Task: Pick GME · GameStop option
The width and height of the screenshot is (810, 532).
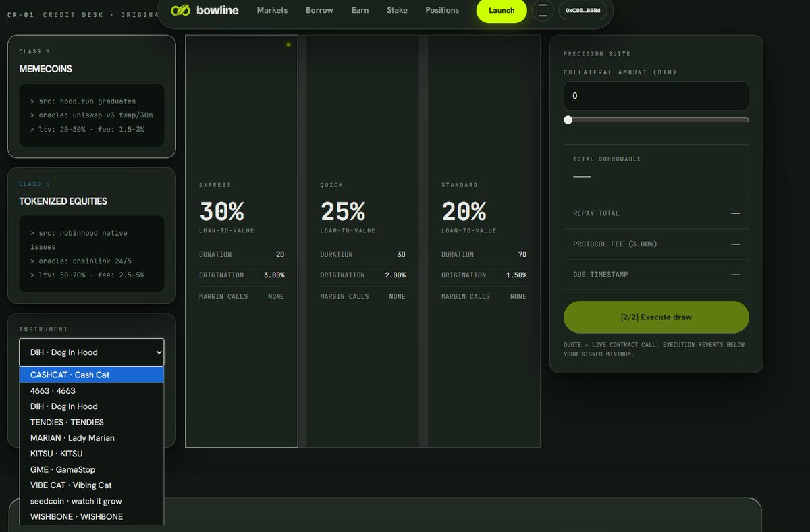Action: pos(91,469)
